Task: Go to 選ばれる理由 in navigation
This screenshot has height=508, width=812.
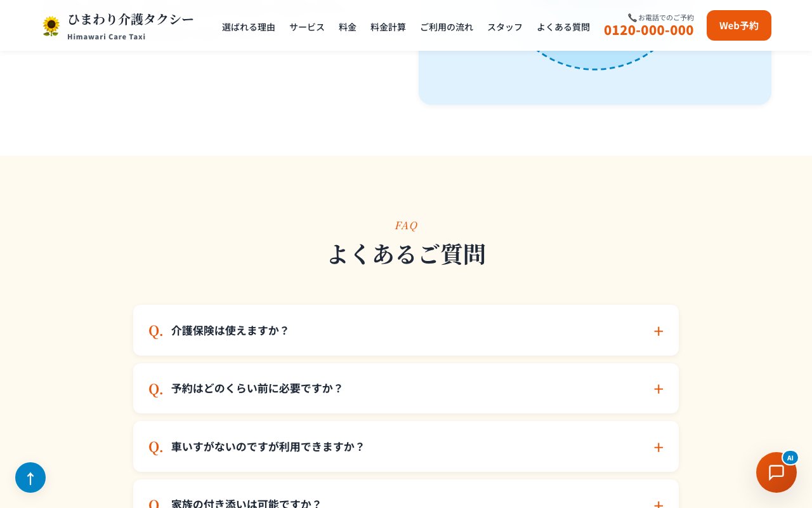Action: coord(249,27)
